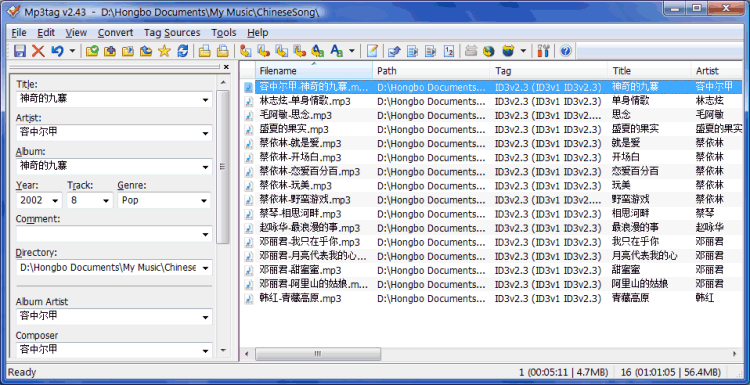
Task: Open playlist folder icon with play arrow
Action: (128, 51)
